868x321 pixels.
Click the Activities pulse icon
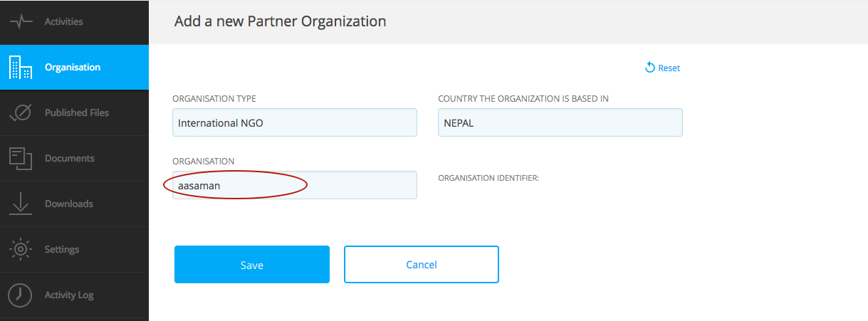click(21, 21)
